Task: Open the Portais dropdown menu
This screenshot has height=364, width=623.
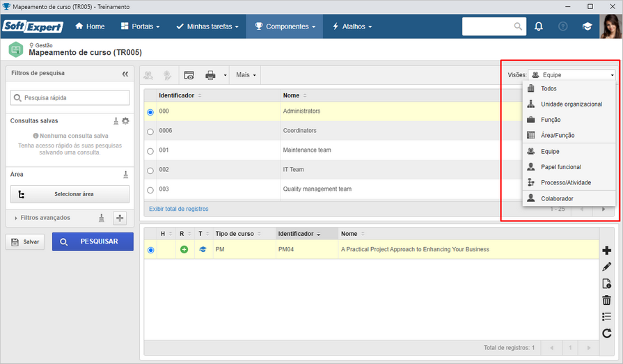Action: pos(140,26)
